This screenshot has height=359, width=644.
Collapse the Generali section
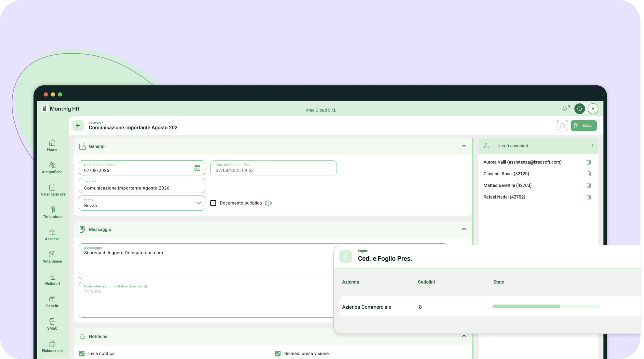pyautogui.click(x=464, y=146)
